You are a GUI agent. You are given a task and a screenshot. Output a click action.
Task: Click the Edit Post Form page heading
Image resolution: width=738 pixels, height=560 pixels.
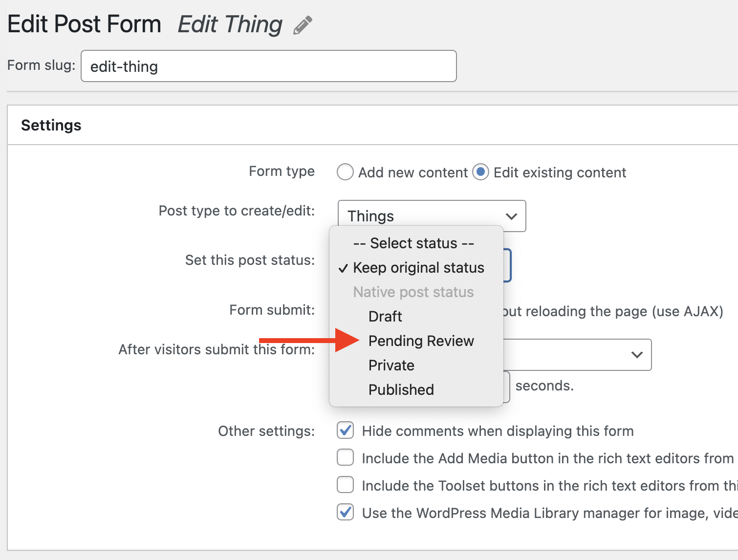coord(85,24)
